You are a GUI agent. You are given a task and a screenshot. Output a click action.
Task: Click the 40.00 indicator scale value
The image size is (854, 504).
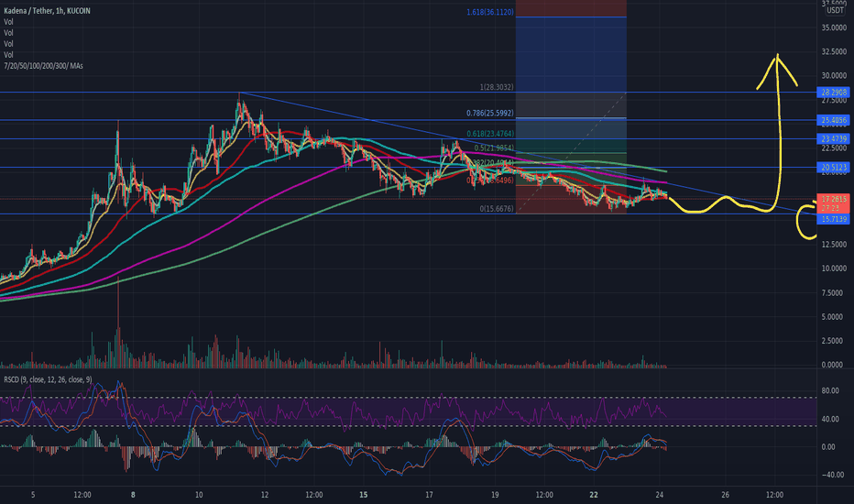828,419
